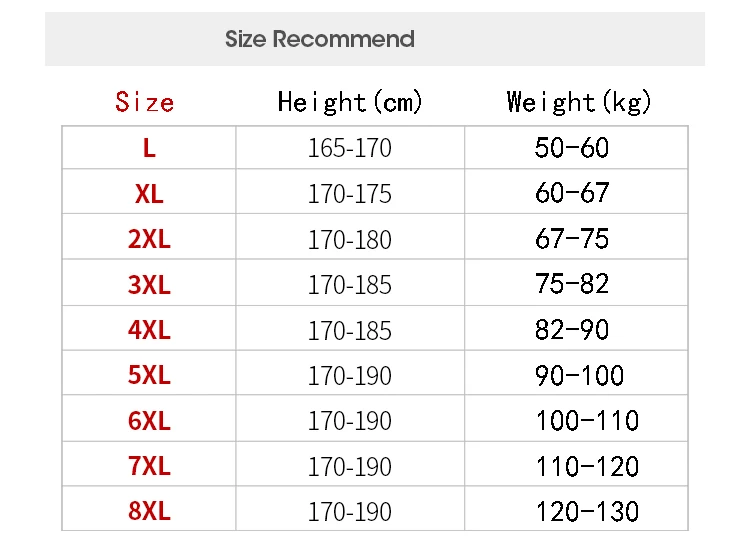Click the Size Recommend header banner

375,39
